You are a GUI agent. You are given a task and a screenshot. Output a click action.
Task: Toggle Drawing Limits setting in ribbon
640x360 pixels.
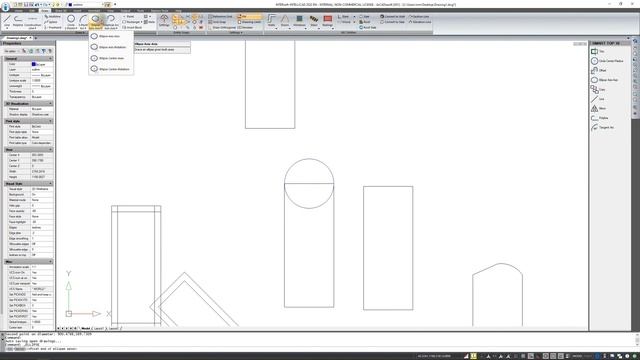pyautogui.click(x=249, y=22)
